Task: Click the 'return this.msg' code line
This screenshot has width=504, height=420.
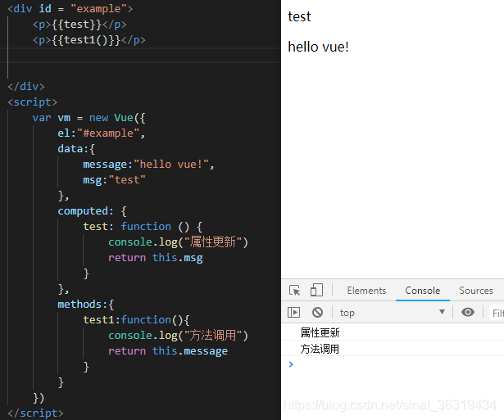Action: (x=155, y=258)
